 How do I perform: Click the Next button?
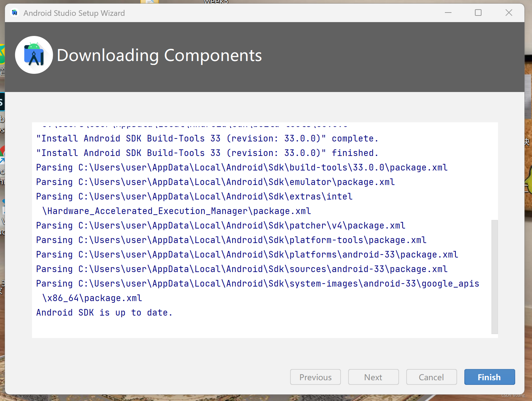pos(373,377)
